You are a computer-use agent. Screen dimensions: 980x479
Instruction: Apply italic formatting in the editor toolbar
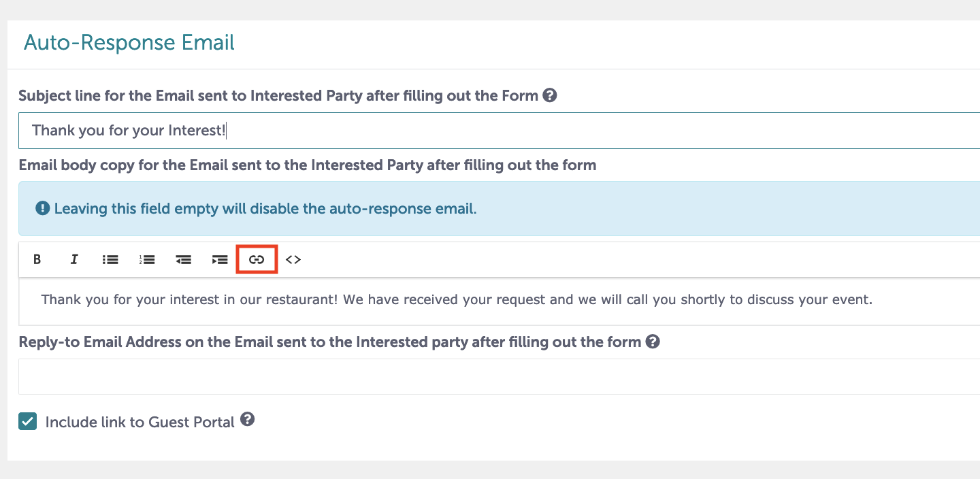point(74,259)
